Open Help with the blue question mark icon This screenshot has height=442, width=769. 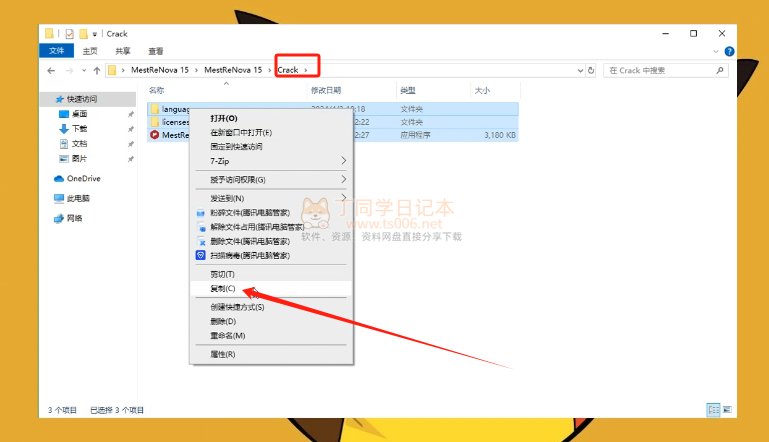(x=729, y=52)
